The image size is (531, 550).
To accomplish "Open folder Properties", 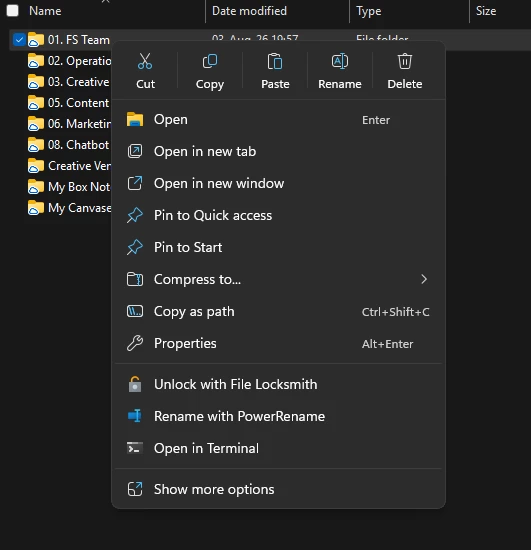I will 278,343.
